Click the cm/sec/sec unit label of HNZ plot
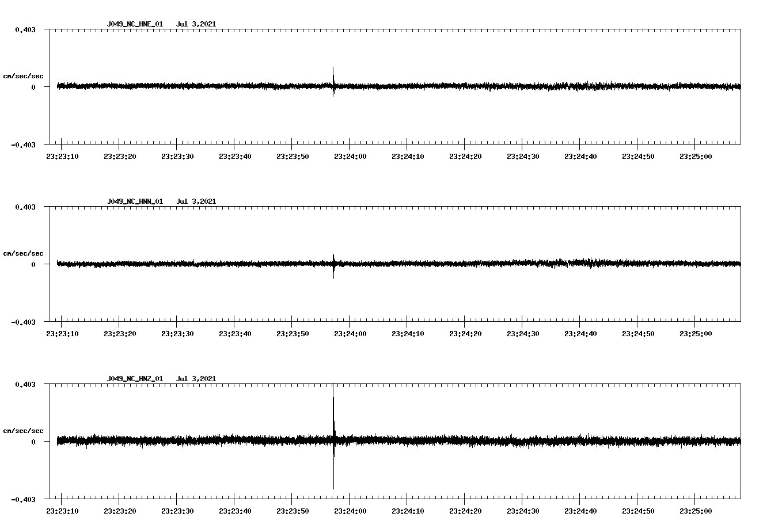This screenshot has width=782, height=532. pos(23,431)
